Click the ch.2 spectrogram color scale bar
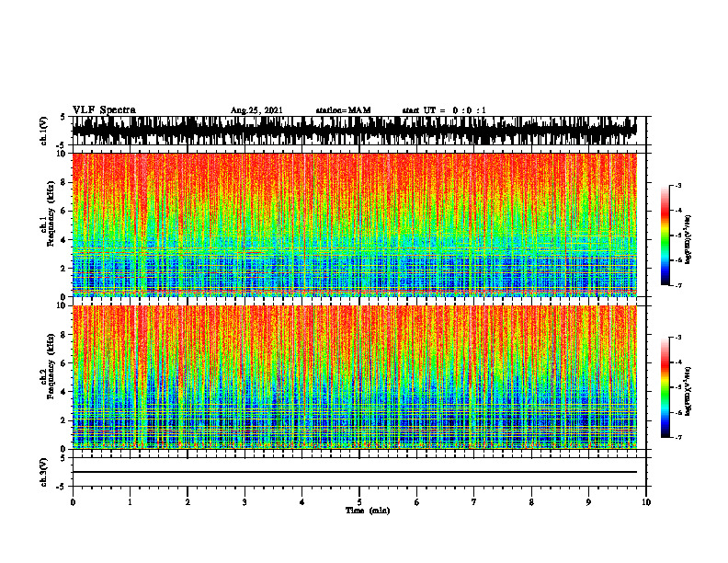Image resolution: width=728 pixels, height=563 pixels. tap(665, 387)
